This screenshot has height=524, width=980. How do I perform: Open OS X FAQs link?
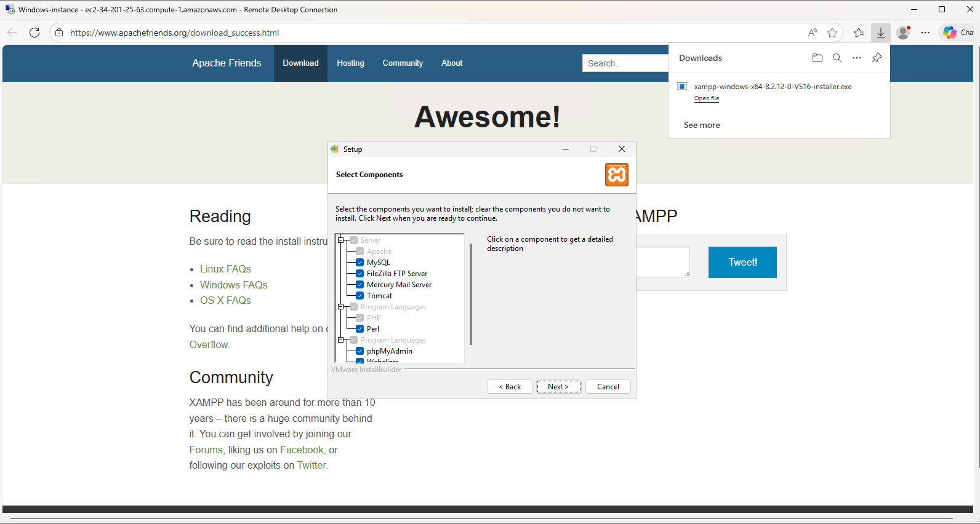225,300
